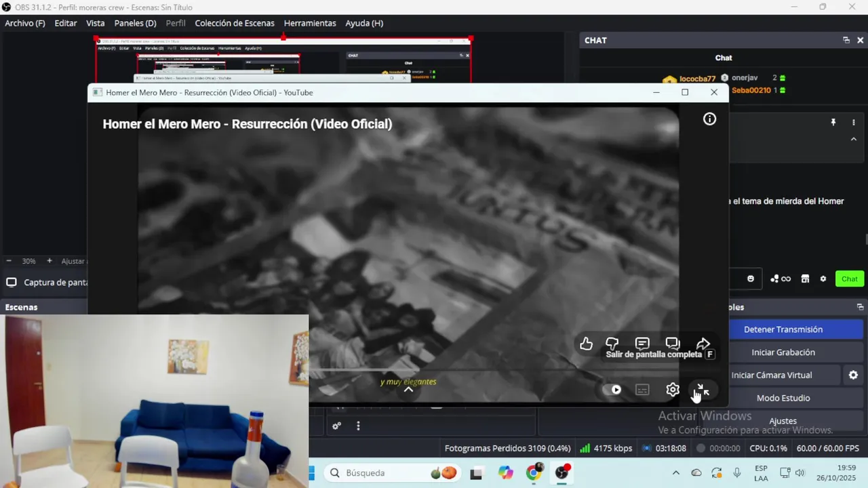Dislike the YouTube video

pyautogui.click(x=612, y=344)
